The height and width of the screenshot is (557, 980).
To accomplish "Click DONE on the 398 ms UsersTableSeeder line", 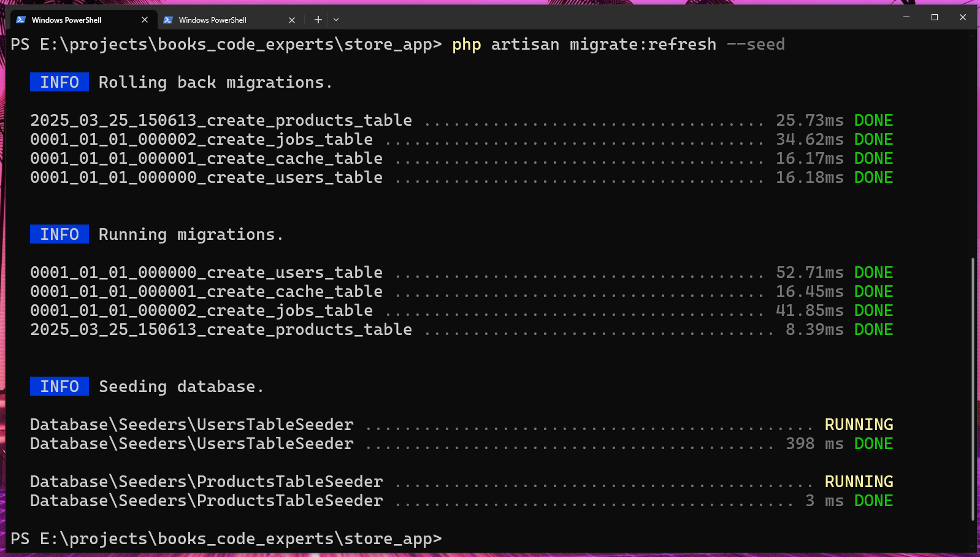I will click(873, 444).
